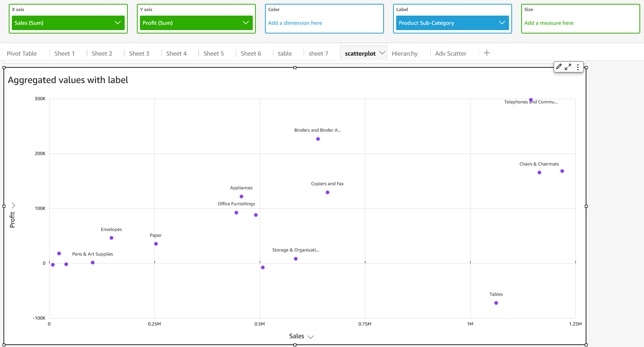
Task: Add a new sheet with plus icon
Action: 487,53
